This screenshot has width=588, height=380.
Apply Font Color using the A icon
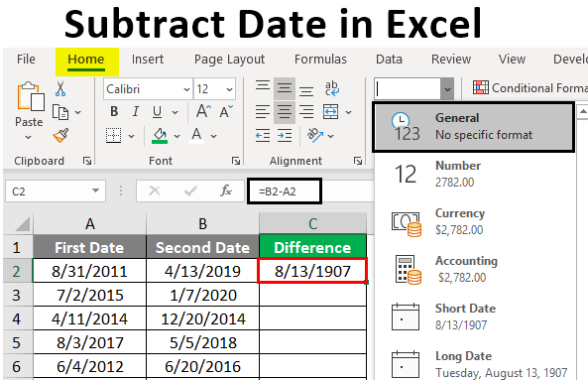point(196,135)
